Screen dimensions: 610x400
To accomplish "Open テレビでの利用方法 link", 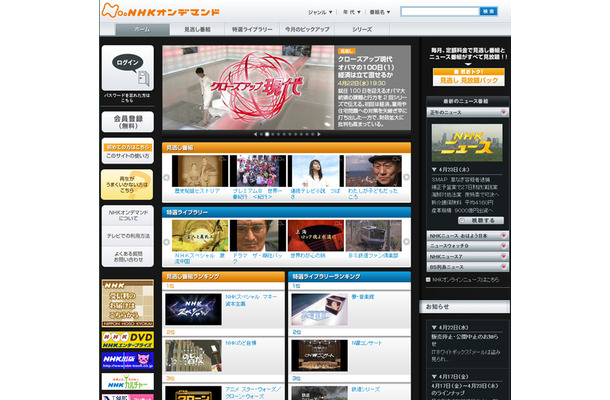I will [128, 236].
